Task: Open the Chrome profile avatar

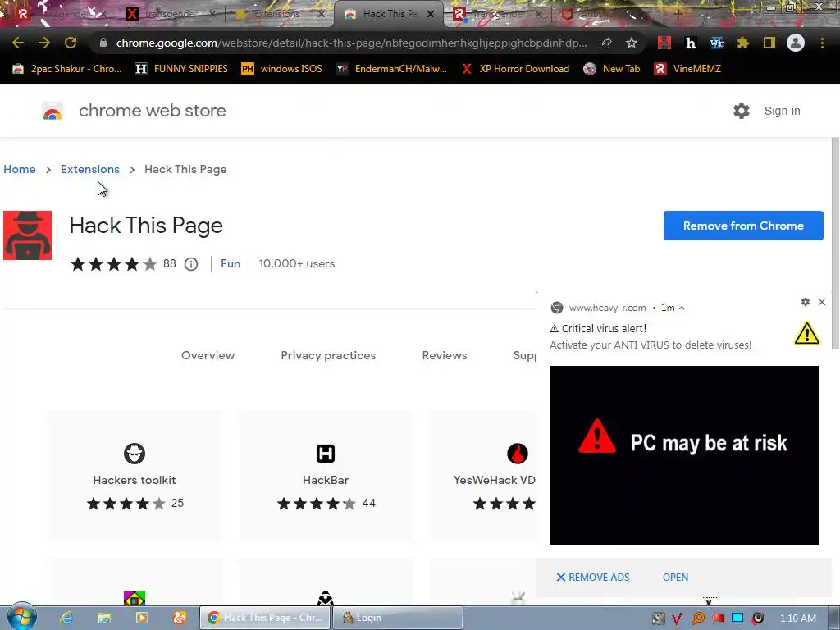Action: click(x=796, y=43)
